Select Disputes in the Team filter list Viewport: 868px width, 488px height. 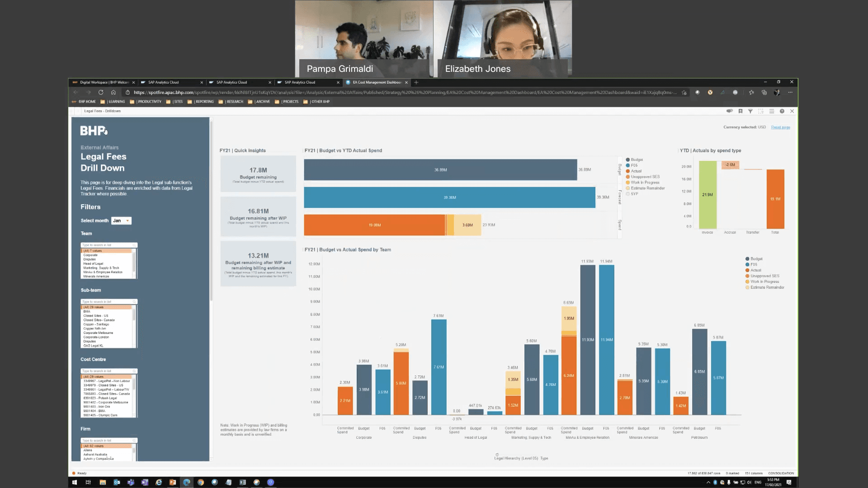tap(90, 259)
